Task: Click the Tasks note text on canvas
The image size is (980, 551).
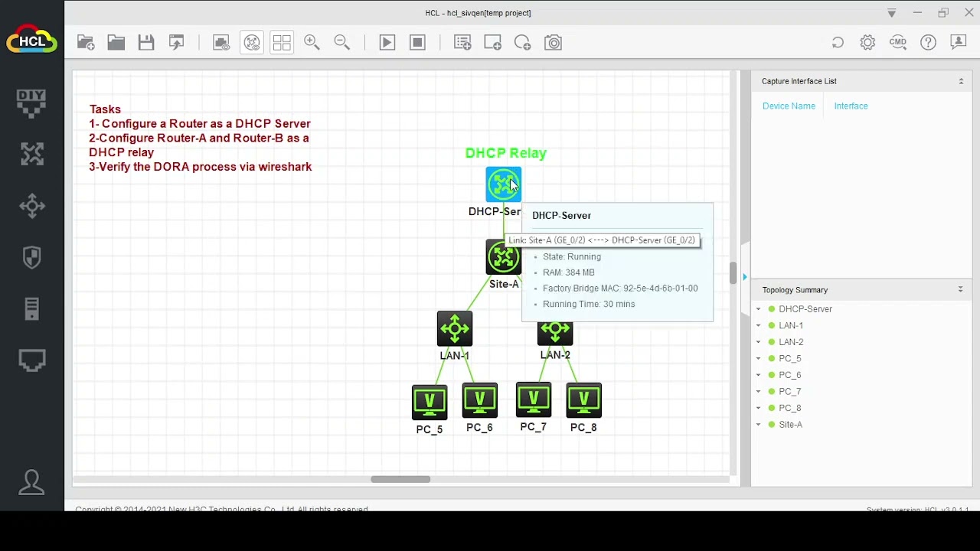Action: 201,138
